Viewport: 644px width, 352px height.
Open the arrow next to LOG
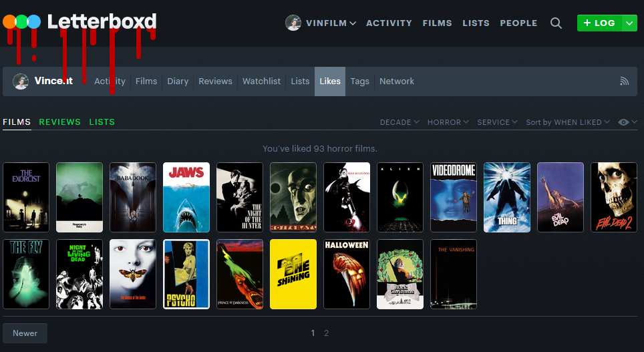coord(629,23)
